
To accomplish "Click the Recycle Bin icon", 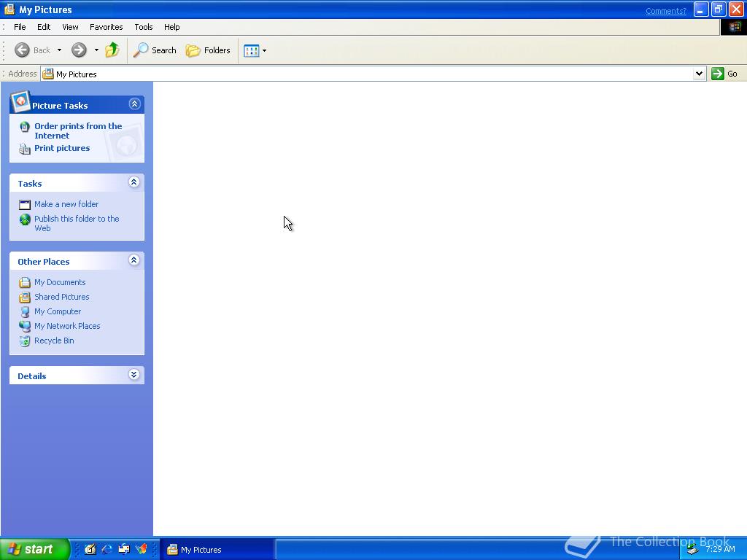I will point(25,341).
